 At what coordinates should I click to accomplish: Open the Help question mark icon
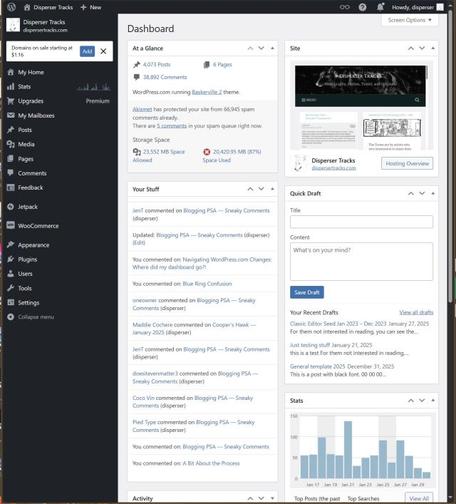tap(362, 7)
